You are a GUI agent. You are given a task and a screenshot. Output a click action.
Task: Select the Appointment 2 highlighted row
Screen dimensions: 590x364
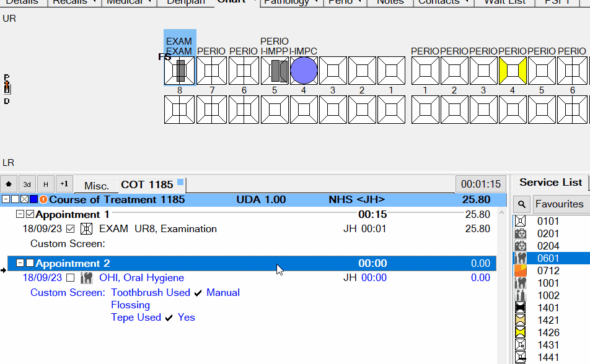point(252,263)
